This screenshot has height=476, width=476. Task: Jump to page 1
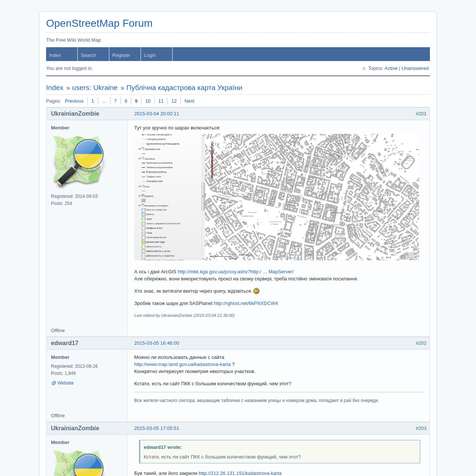93,101
